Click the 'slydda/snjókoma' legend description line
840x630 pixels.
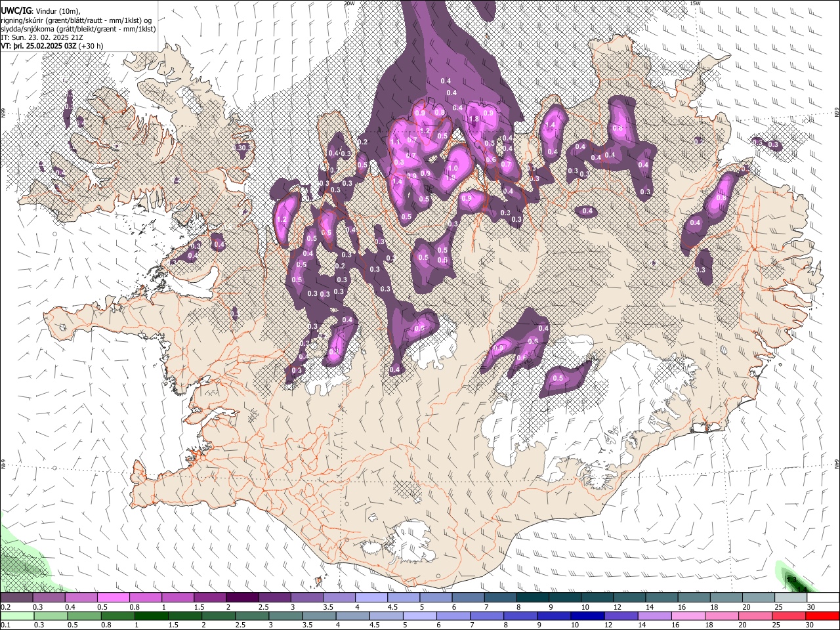(x=78, y=29)
